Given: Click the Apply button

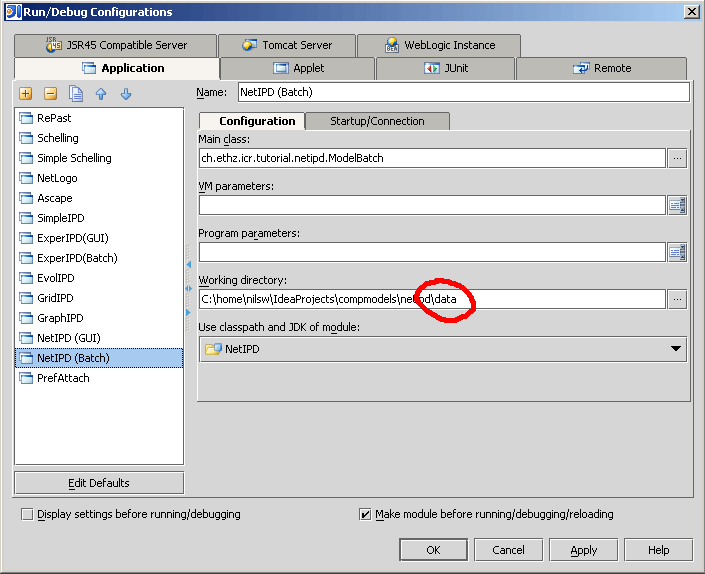Looking at the screenshot, I should [x=584, y=550].
